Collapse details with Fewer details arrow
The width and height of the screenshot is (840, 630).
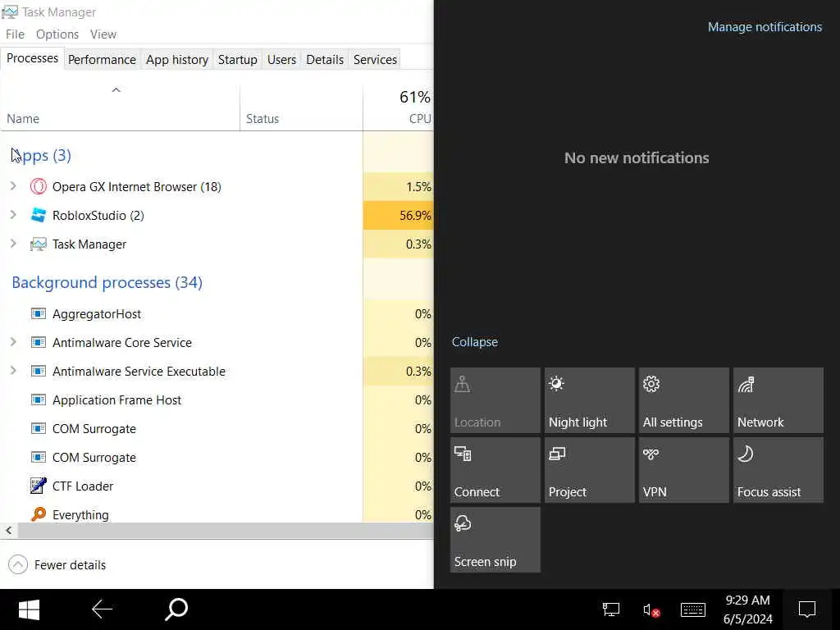click(18, 564)
